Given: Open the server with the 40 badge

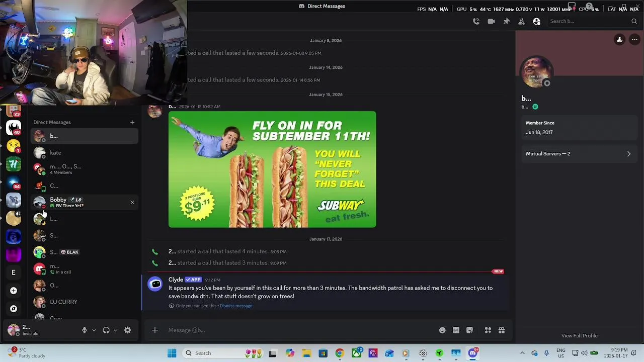Looking at the screenshot, I should pyautogui.click(x=14, y=128).
